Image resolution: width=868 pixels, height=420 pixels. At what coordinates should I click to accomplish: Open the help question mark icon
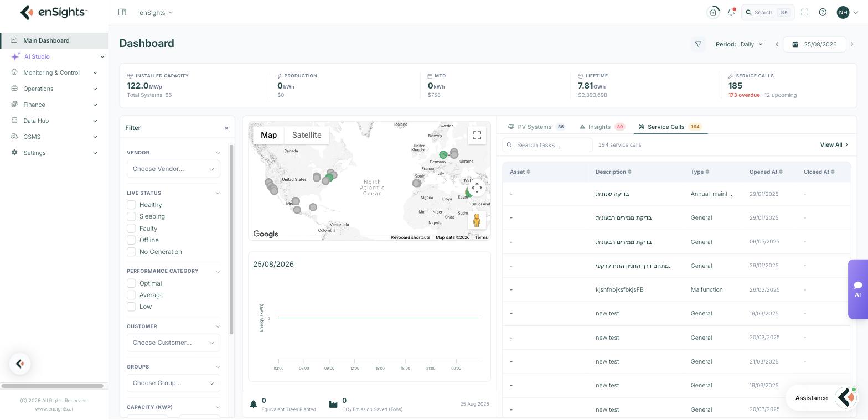(823, 12)
